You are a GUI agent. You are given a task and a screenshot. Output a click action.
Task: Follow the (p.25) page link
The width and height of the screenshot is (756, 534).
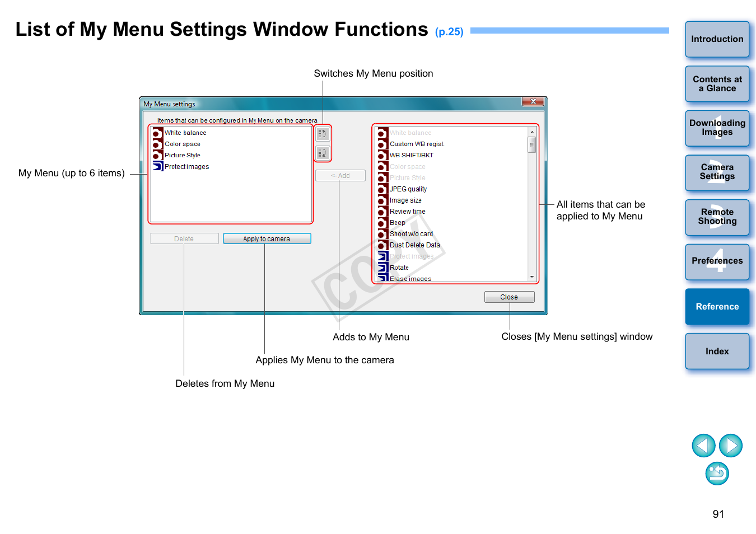point(449,32)
